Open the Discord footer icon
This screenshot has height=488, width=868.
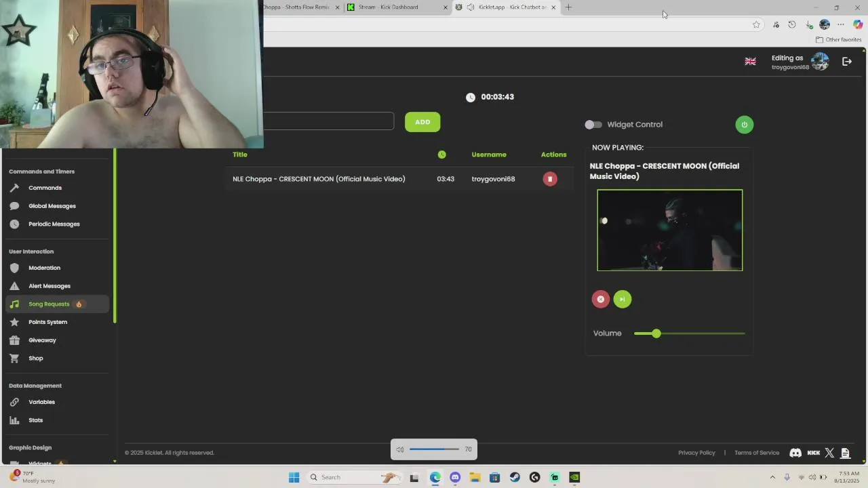pos(795,453)
